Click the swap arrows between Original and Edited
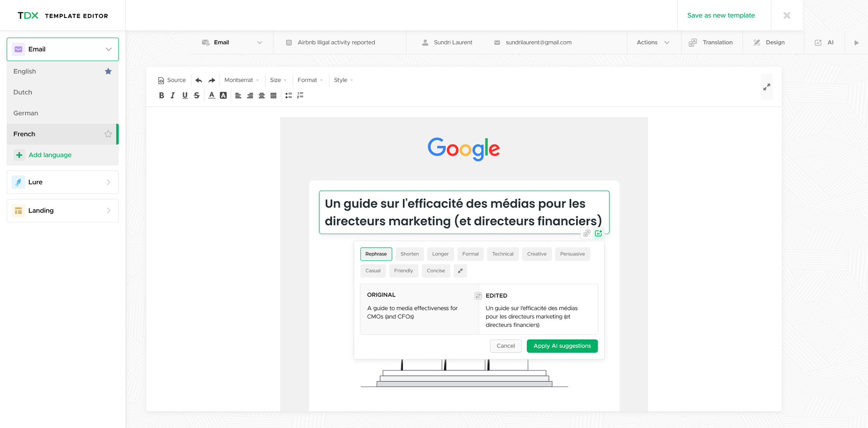Screen dimensions: 868x428 pos(478,296)
